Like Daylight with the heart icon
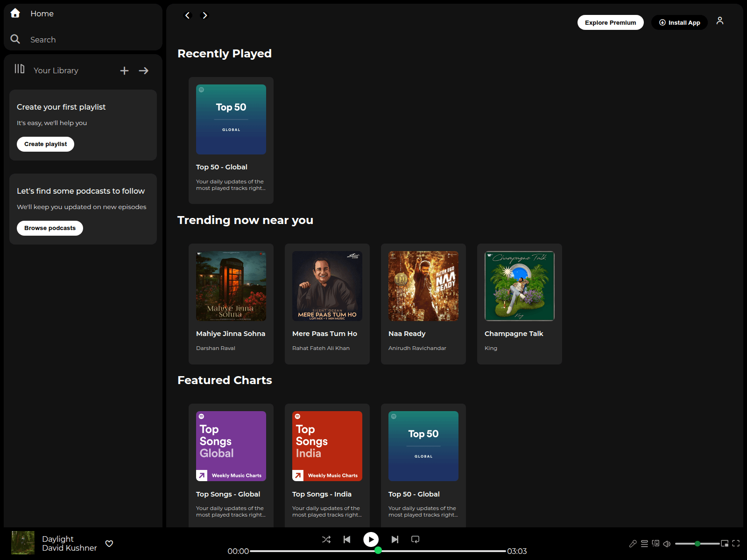This screenshot has width=747, height=560. [109, 544]
